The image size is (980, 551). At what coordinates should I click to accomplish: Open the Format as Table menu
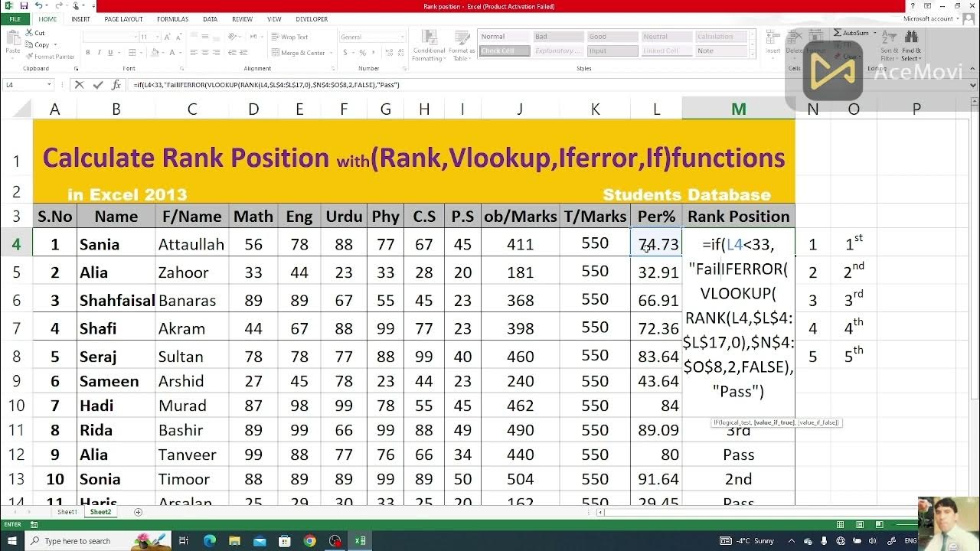(462, 44)
